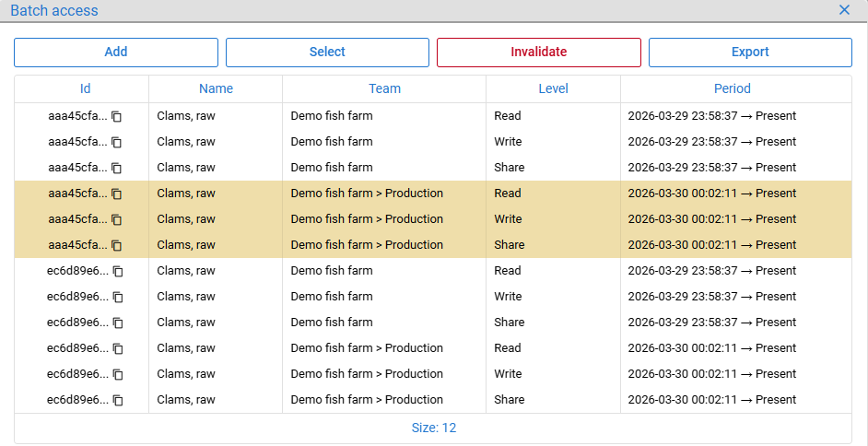
Task: Copy Id of aaa45cfa Production Share row
Action: tap(116, 245)
